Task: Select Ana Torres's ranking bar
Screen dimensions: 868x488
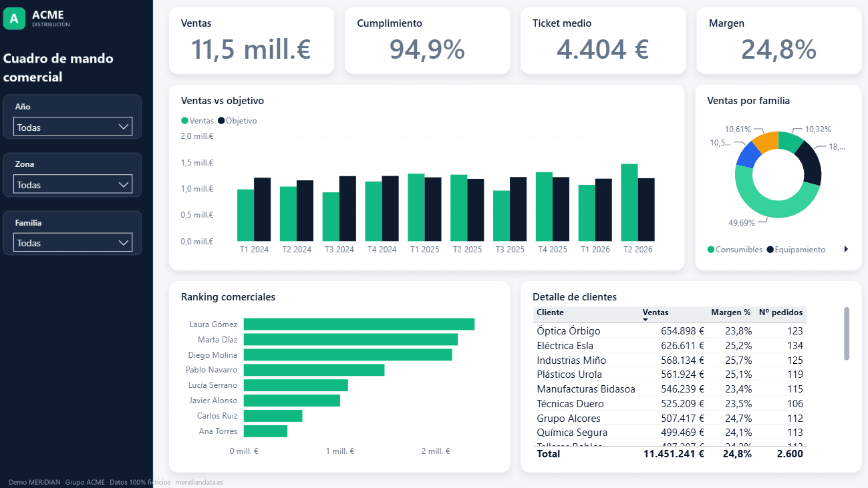Action: [265, 431]
